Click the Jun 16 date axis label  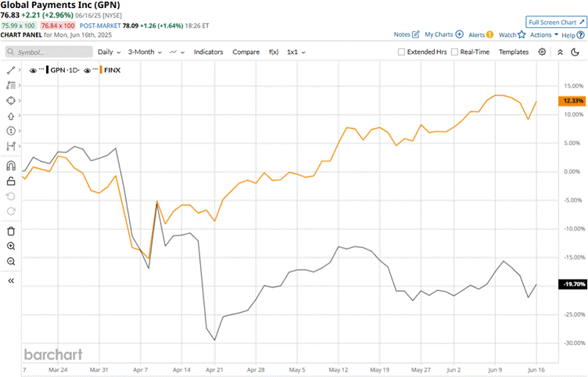(536, 370)
